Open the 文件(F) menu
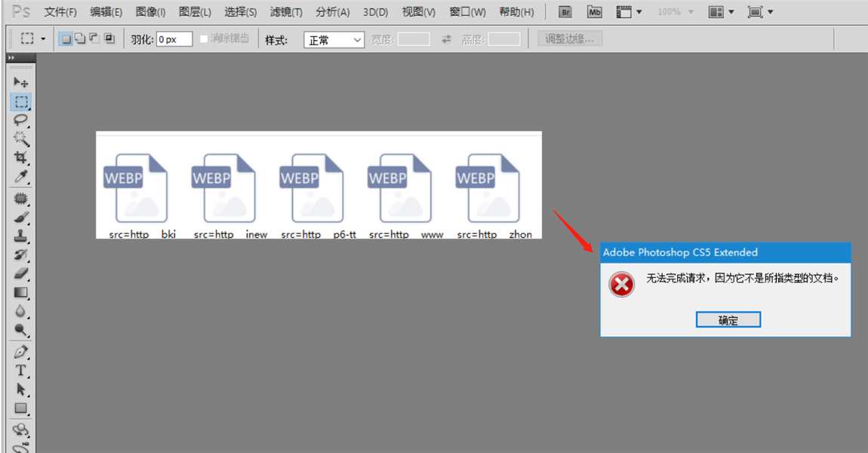Image resolution: width=868 pixels, height=453 pixels. pos(60,12)
